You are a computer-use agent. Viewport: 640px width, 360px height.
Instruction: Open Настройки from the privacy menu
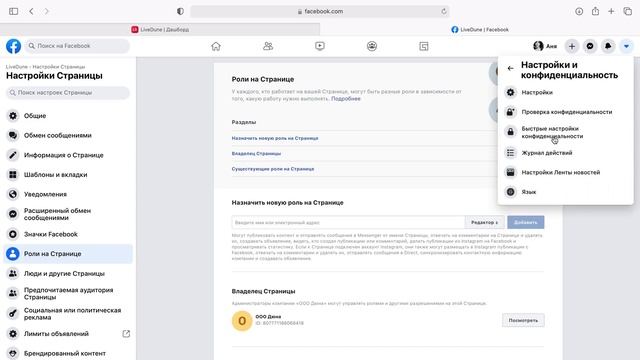[x=565, y=92]
